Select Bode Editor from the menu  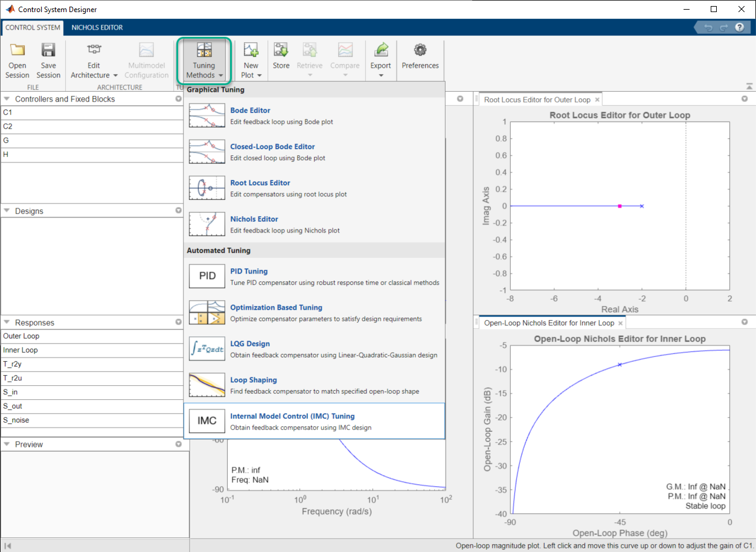[250, 111]
